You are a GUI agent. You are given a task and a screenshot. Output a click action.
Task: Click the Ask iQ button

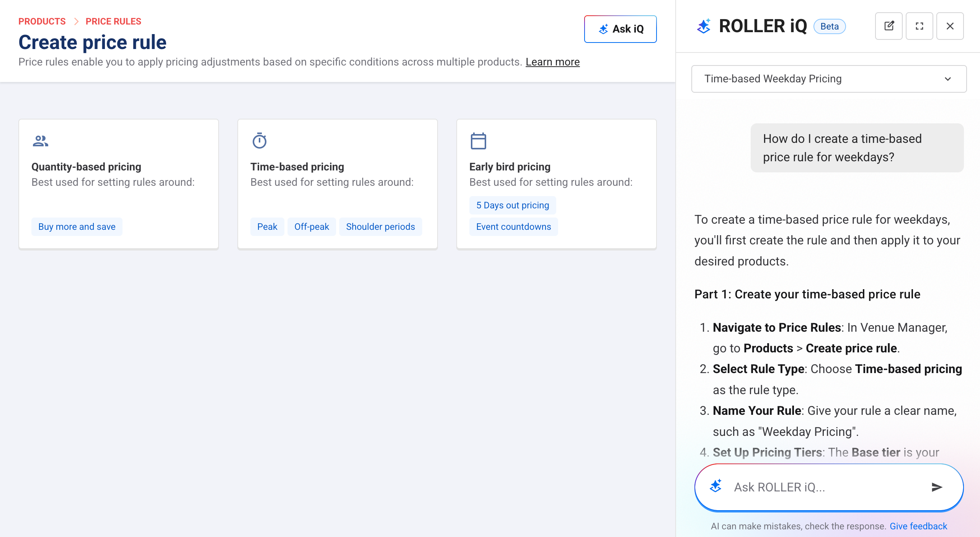tap(620, 29)
